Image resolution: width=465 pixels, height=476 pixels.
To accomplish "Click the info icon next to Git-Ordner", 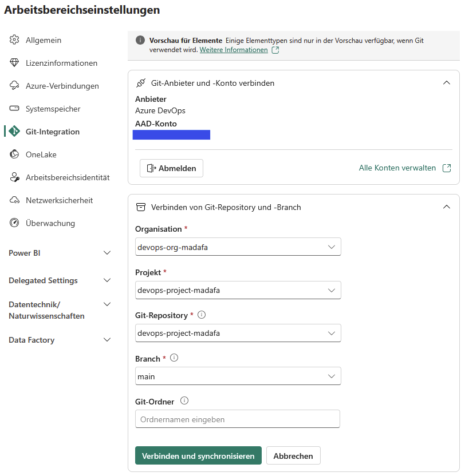I will [x=184, y=400].
